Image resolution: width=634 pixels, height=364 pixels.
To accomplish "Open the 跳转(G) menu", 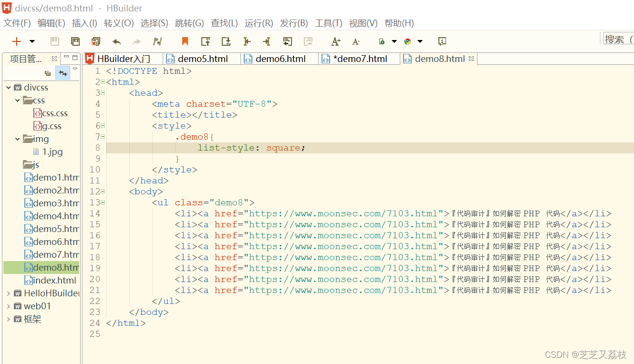I will 189,23.
